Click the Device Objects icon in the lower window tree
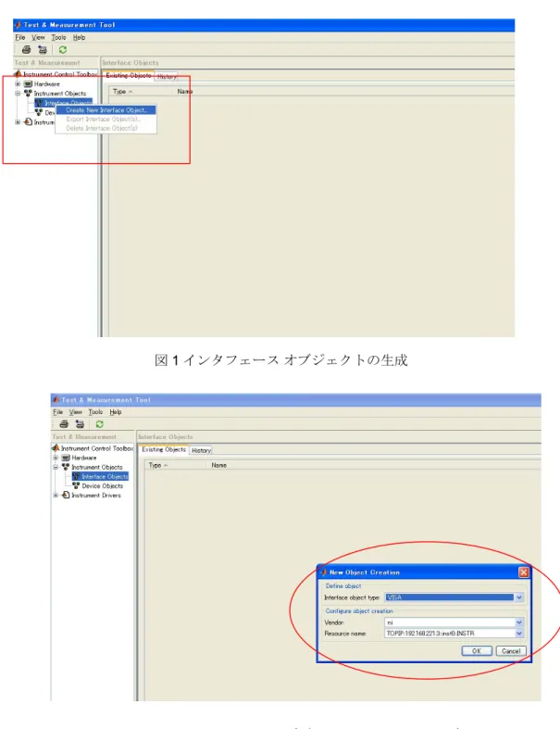Screen dimensions: 560x729 click(x=76, y=485)
